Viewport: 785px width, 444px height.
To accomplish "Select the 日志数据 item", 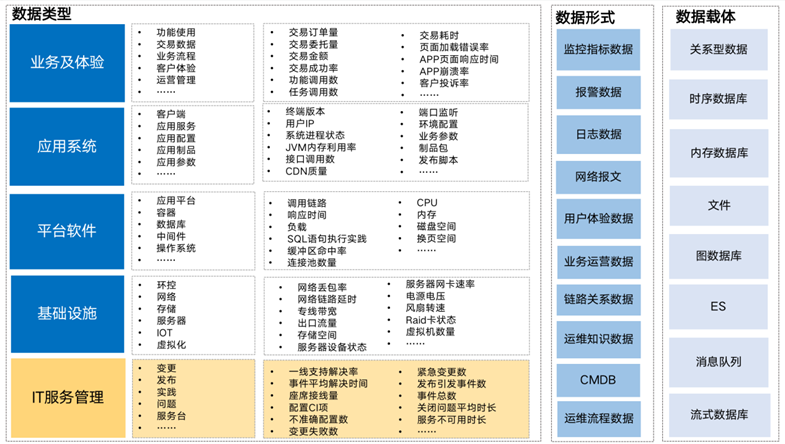I will click(598, 134).
